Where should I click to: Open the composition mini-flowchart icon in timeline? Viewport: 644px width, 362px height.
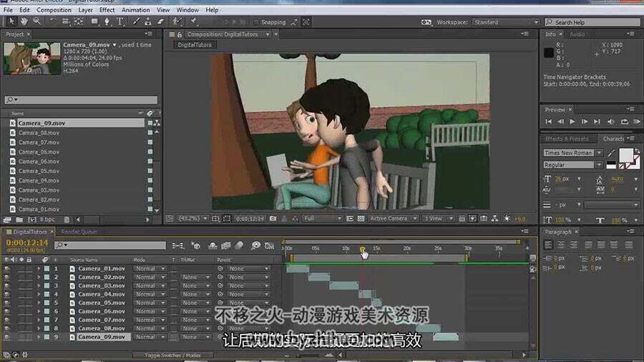[x=178, y=245]
